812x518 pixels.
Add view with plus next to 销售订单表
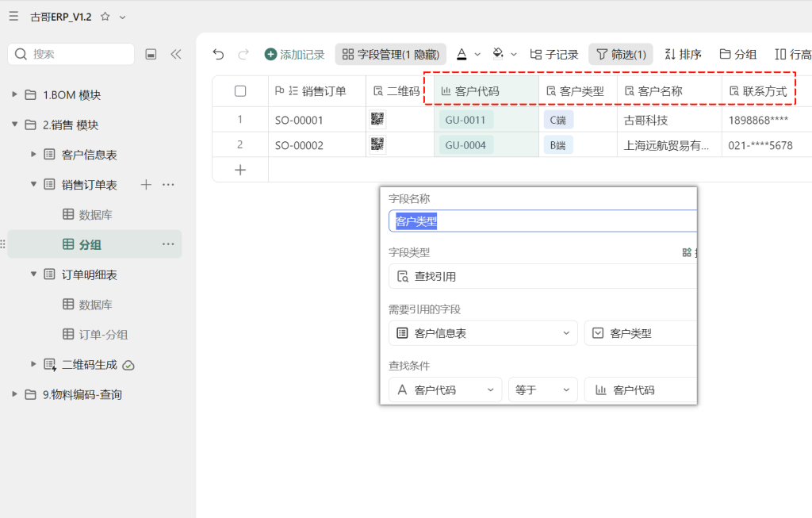(x=146, y=184)
